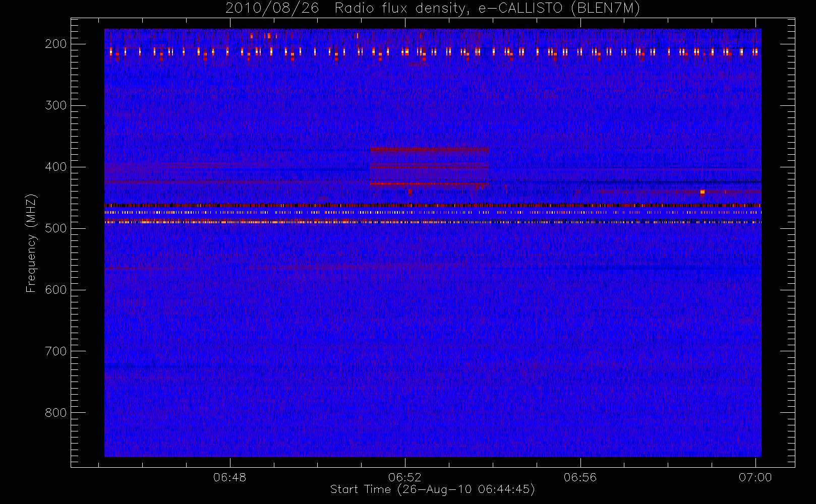Click the 07:00 time tick label
Screen dimensions: 816x504
pos(755,477)
